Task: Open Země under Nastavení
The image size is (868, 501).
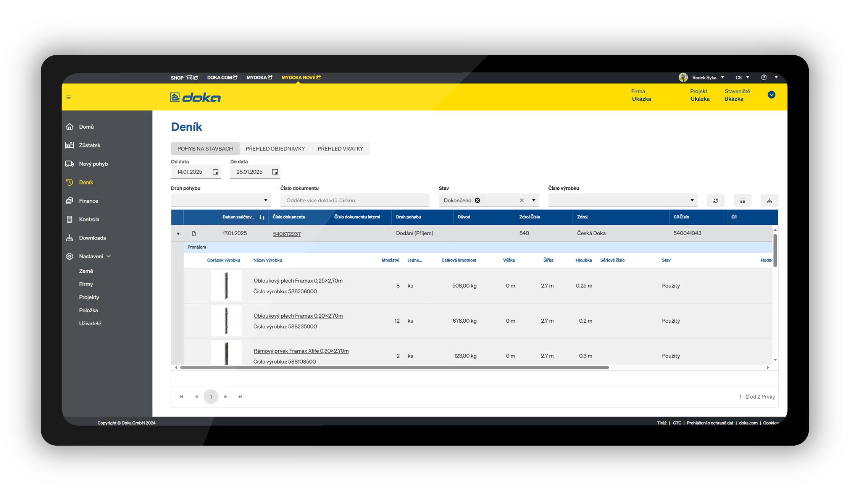Action: pyautogui.click(x=86, y=271)
